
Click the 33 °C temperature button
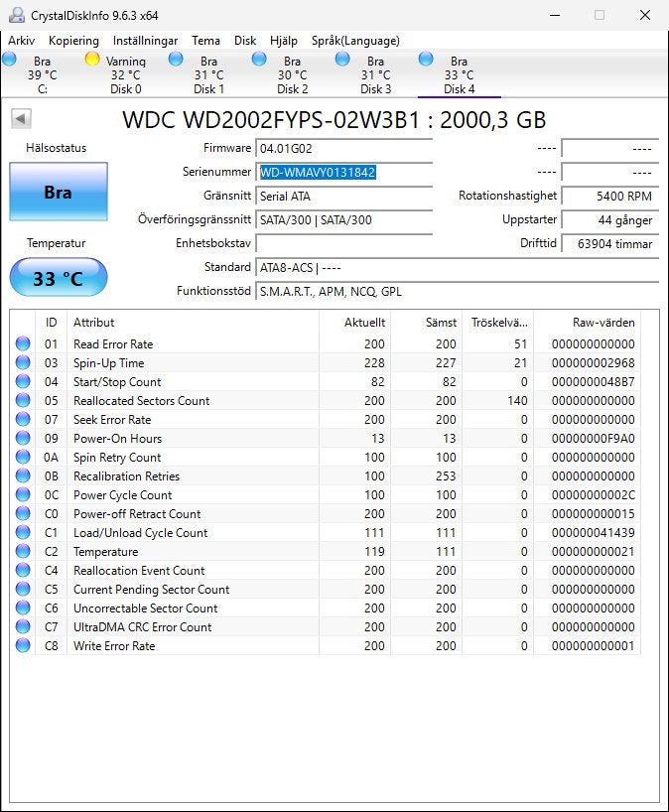(59, 278)
